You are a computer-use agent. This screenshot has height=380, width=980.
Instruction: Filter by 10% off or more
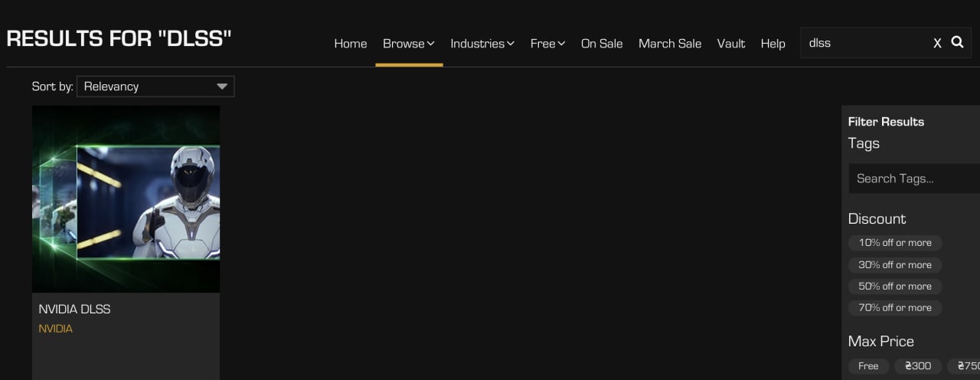(x=895, y=243)
